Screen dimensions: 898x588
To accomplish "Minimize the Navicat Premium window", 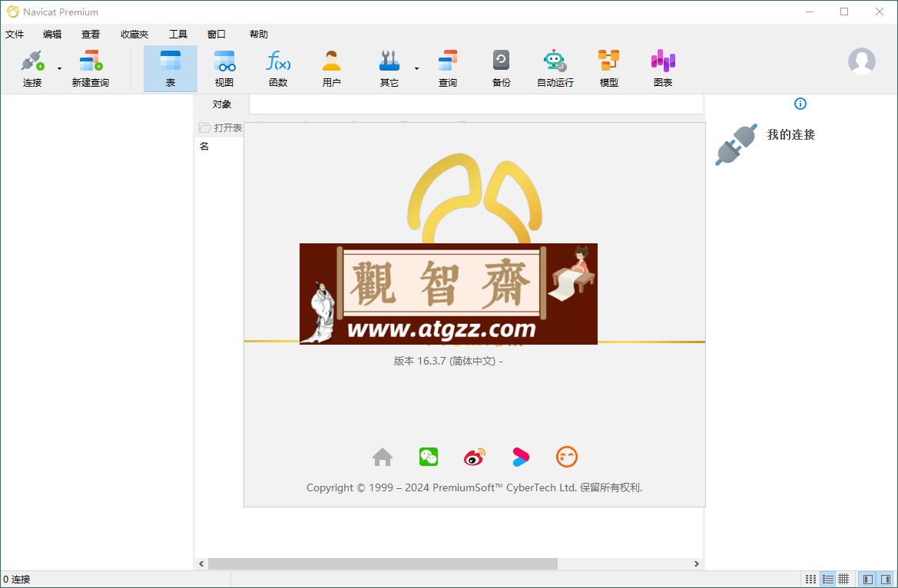I will (809, 12).
